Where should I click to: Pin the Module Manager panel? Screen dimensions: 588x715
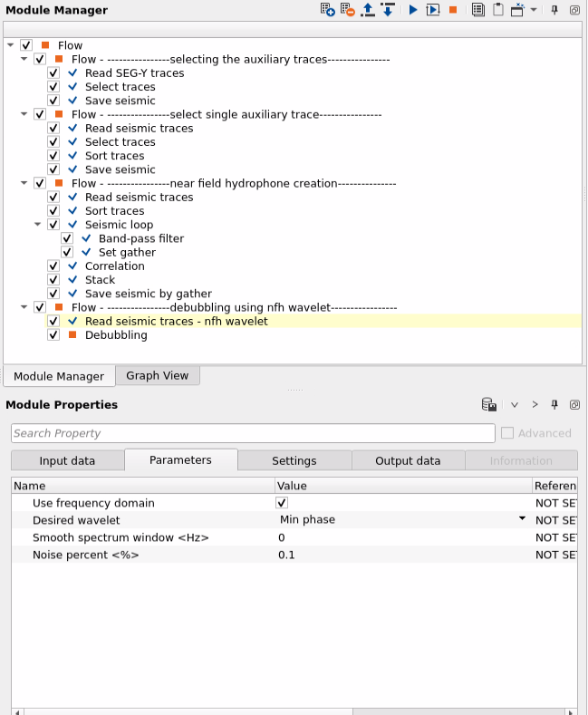(554, 10)
